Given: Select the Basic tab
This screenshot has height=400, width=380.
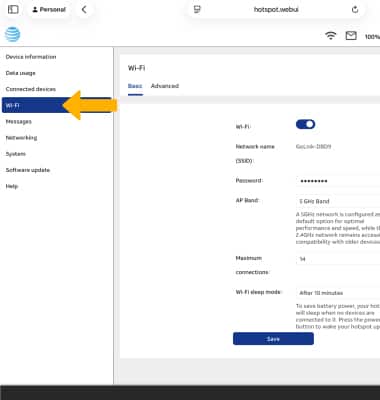Looking at the screenshot, I should coord(135,86).
